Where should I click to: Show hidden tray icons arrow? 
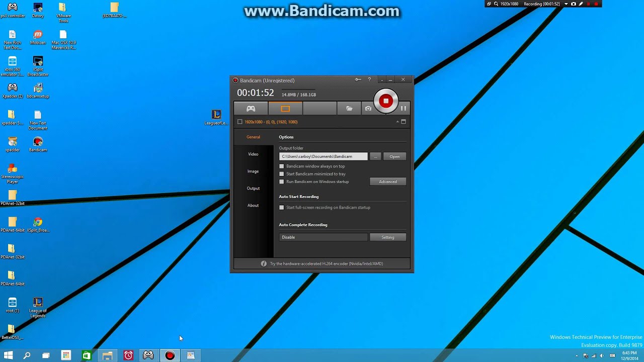click(x=577, y=355)
